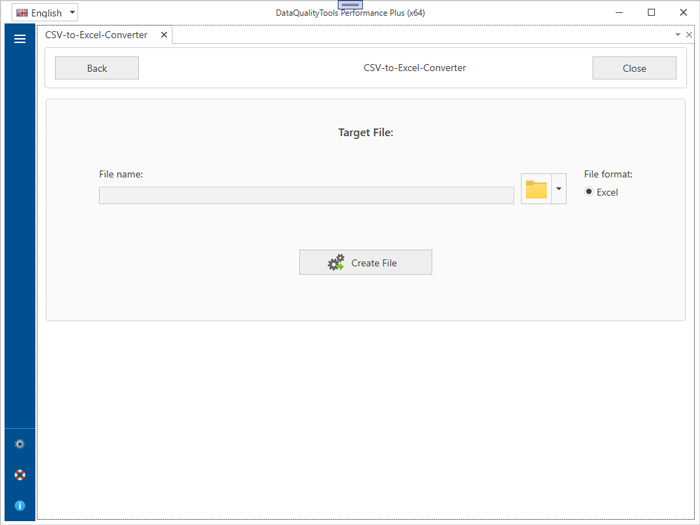
Task: Browse for target file with folder icon
Action: (536, 189)
